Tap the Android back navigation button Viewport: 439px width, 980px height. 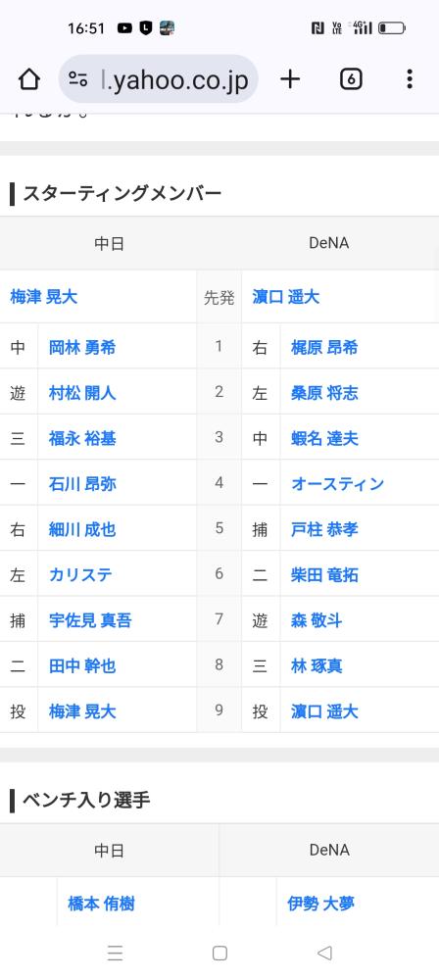324,953
